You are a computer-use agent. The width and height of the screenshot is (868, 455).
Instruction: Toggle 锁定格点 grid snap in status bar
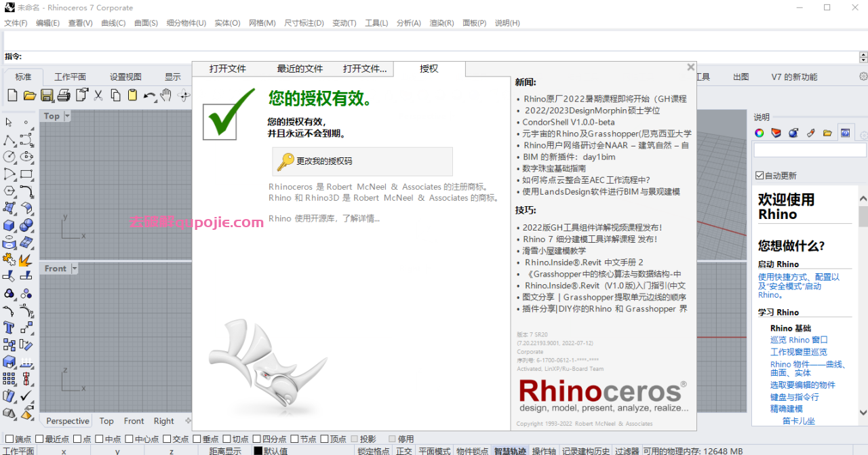(373, 451)
